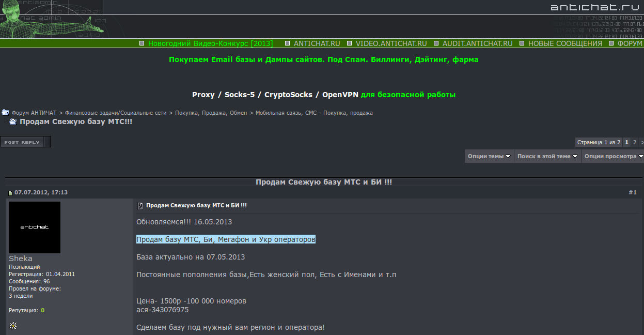Open the ANTICHAT.RU menu item
Screen dimensions: 644x335
[x=317, y=43]
